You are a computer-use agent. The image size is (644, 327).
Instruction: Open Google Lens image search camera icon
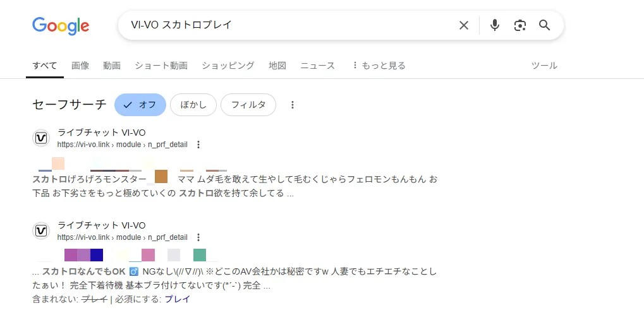(520, 25)
